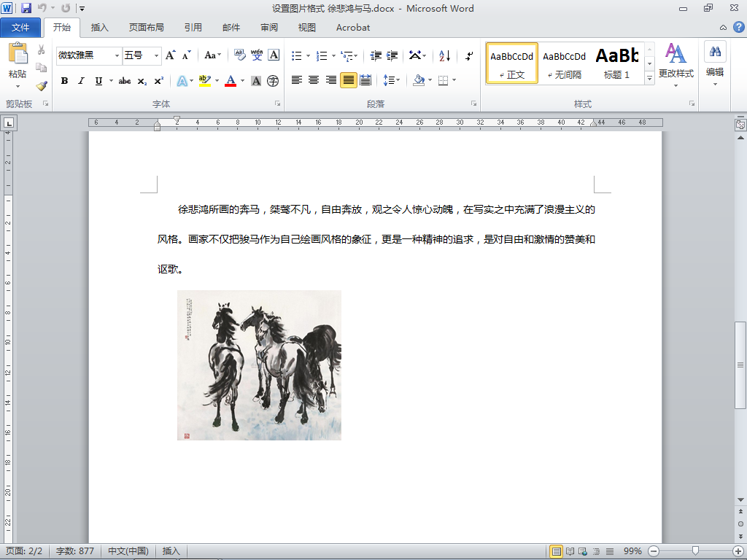Image resolution: width=747 pixels, height=560 pixels.
Task: Switch to the 审阅 (Review) tab
Action: tap(269, 28)
